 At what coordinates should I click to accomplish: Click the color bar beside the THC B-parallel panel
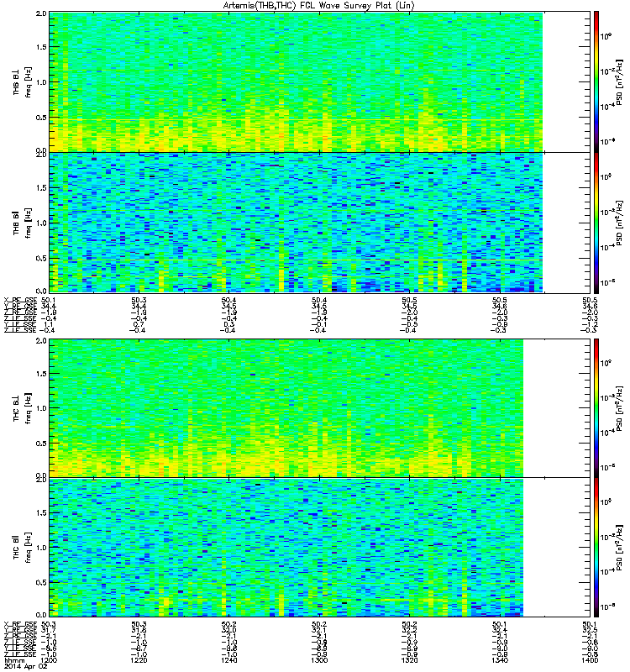(596, 548)
